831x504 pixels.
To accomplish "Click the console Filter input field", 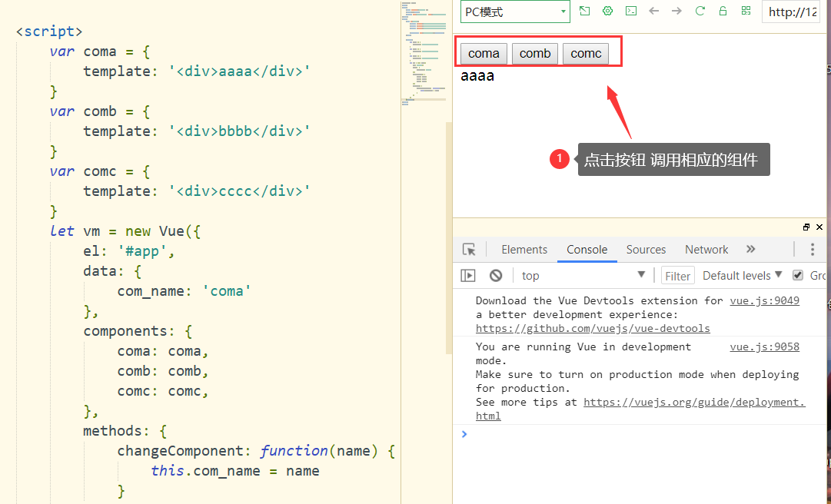I will 677,276.
